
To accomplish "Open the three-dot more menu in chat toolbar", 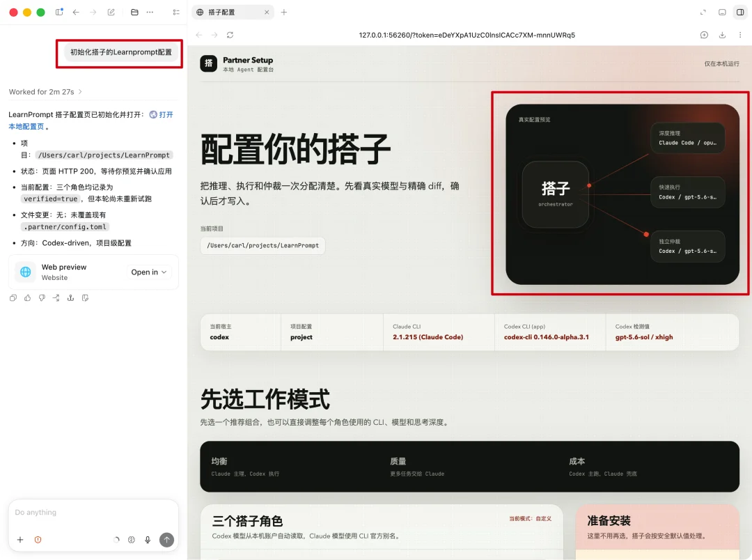I will click(150, 12).
